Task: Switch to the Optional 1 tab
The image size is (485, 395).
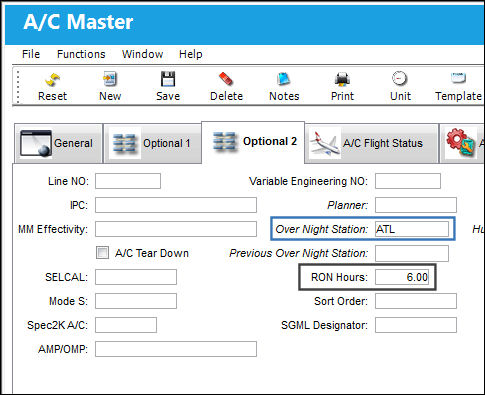Action: (152, 143)
